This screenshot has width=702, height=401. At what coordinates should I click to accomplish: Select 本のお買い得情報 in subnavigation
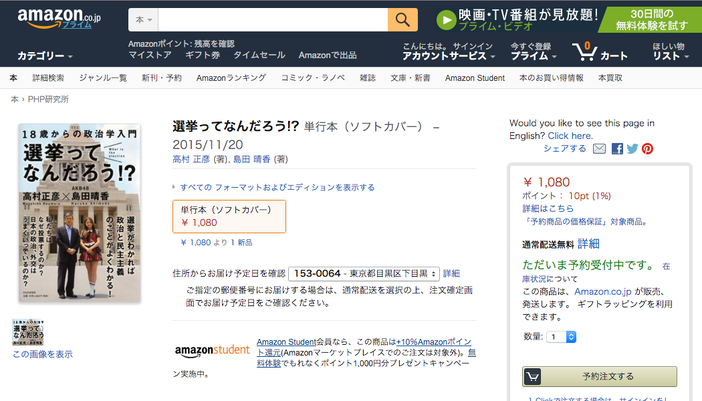[551, 78]
